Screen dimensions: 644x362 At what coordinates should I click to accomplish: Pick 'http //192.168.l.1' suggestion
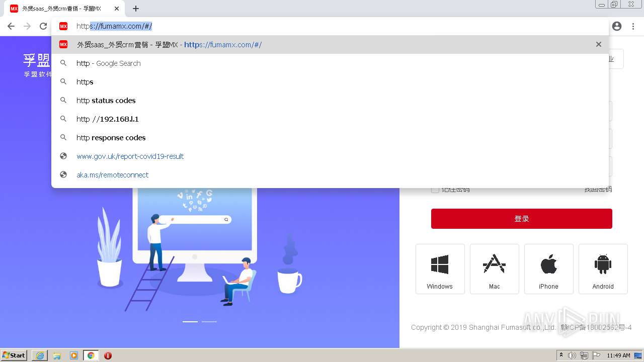pyautogui.click(x=330, y=119)
